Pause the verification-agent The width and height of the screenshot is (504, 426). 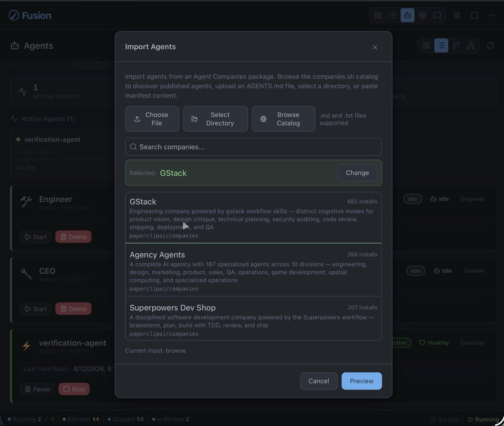point(37,389)
